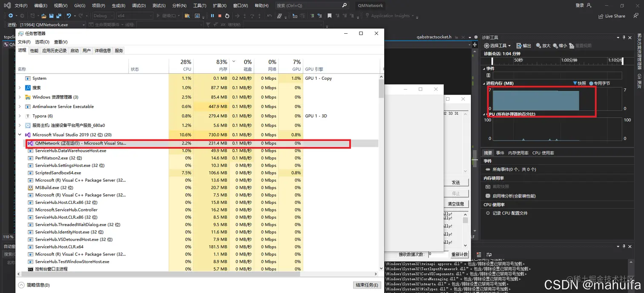Toggle 记录 CPU 配置文件 recording
Screen dimensions: 644x293
506,213
